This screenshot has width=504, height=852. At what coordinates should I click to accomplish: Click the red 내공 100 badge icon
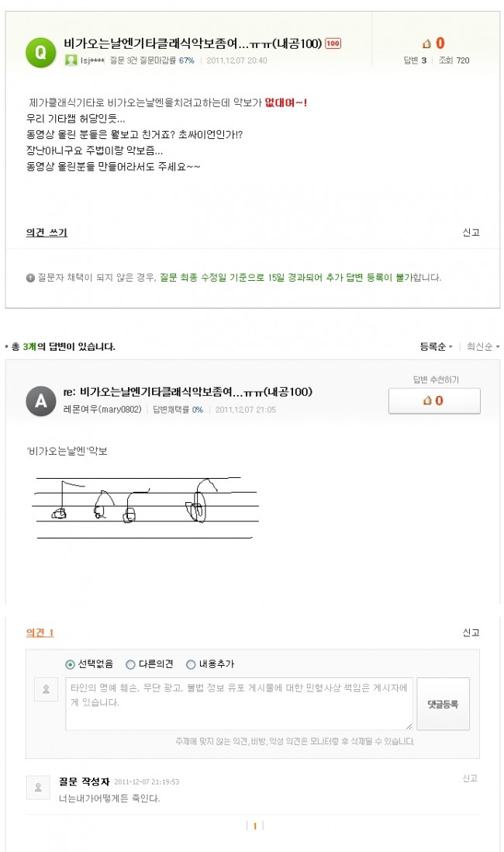[334, 44]
